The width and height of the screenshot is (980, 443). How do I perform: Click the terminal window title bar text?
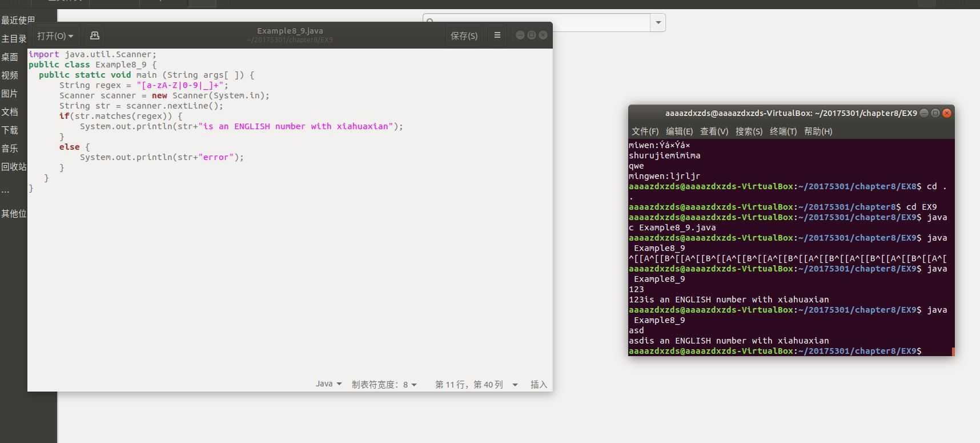(791, 113)
